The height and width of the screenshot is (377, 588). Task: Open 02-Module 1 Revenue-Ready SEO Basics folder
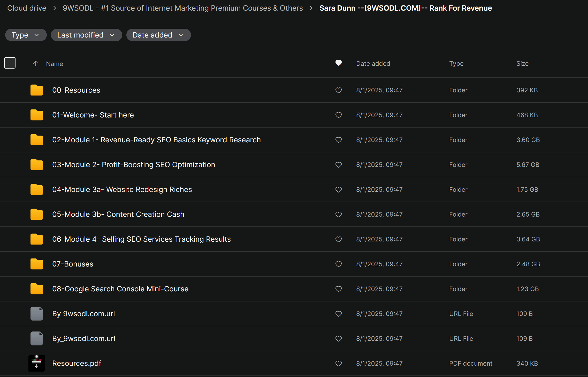coord(156,140)
